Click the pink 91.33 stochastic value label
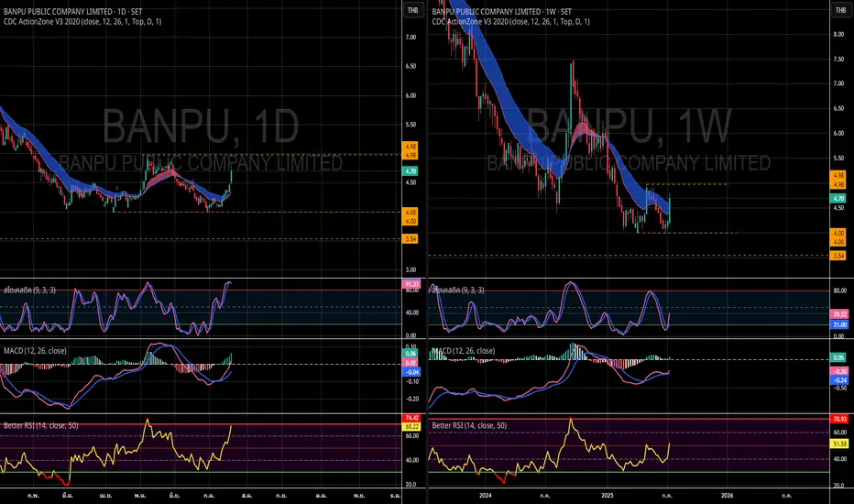This screenshot has width=854, height=504. 411,284
